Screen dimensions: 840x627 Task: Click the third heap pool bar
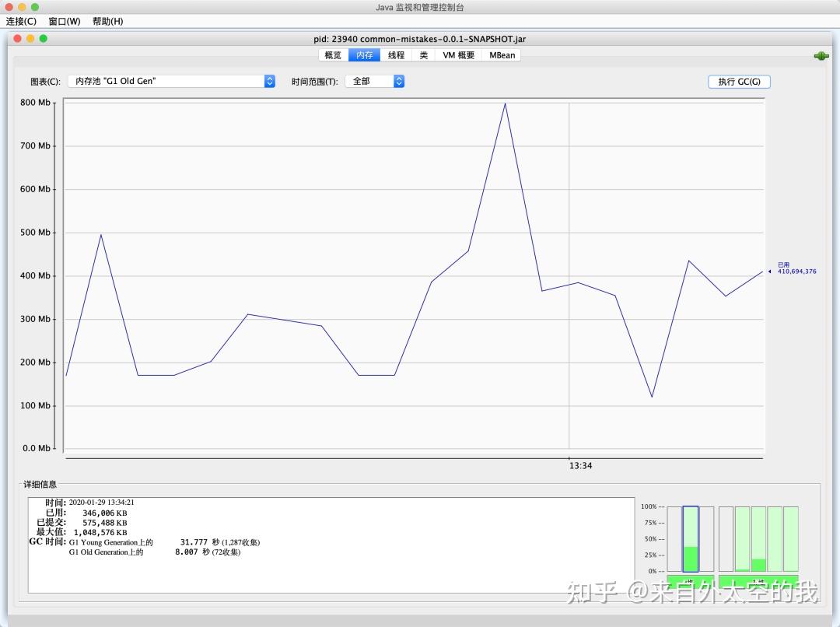coord(706,538)
